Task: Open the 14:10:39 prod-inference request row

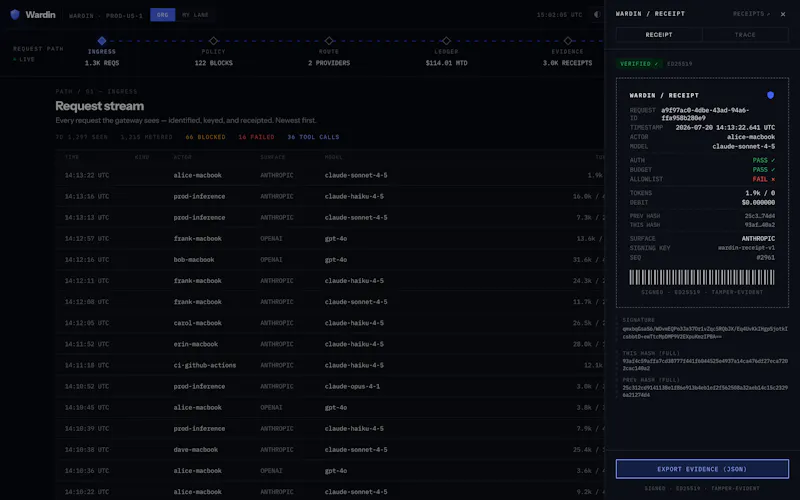Action: point(330,429)
